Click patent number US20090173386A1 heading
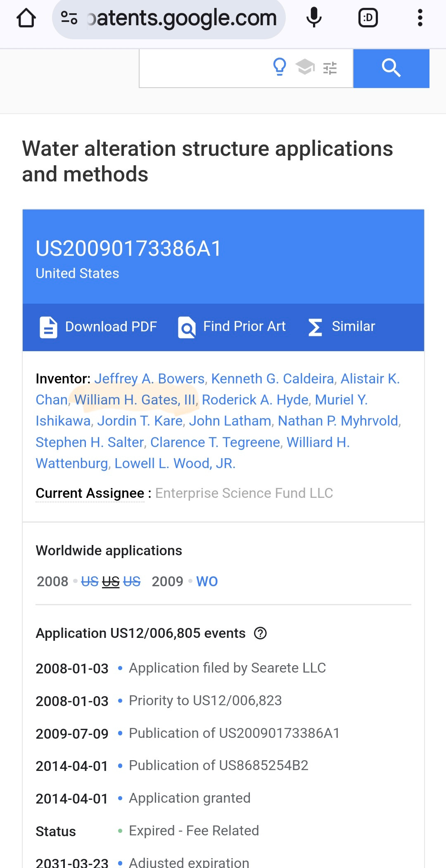This screenshot has width=446, height=868. 128,248
